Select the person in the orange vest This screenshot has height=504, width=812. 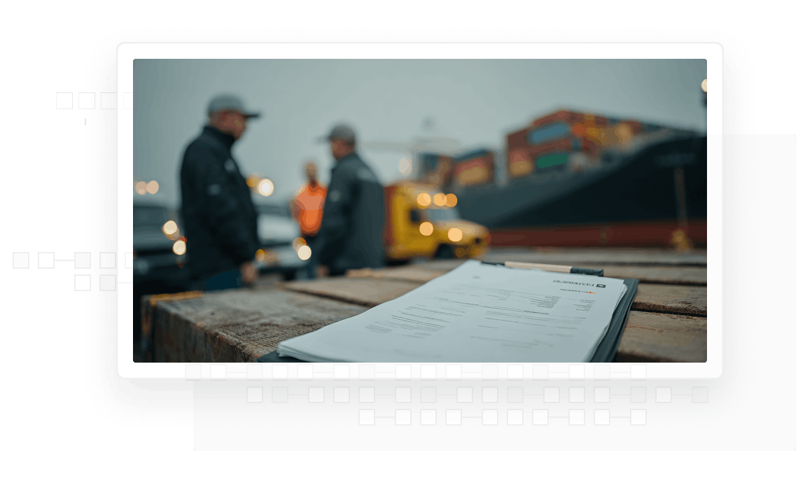pos(309,206)
